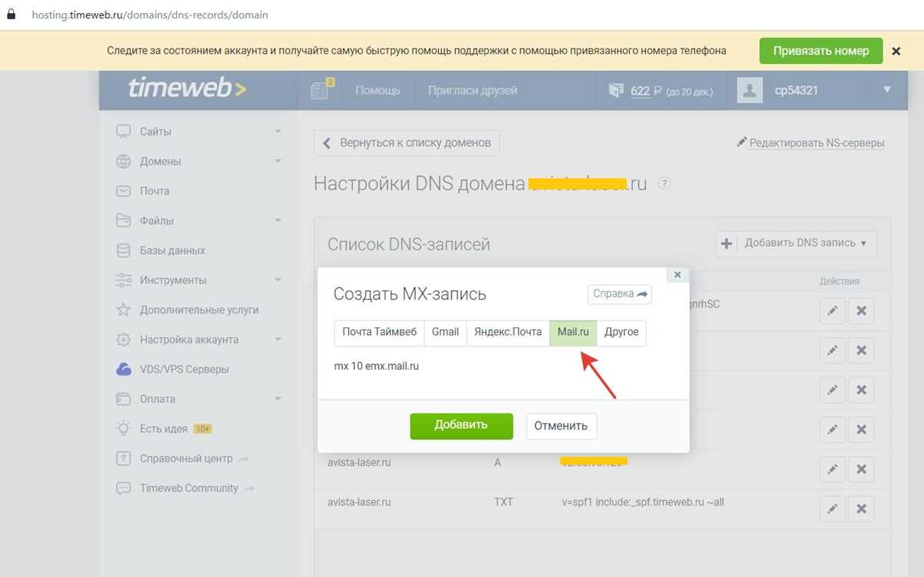This screenshot has height=577, width=924.
Task: Click the Справка help button
Action: click(620, 294)
